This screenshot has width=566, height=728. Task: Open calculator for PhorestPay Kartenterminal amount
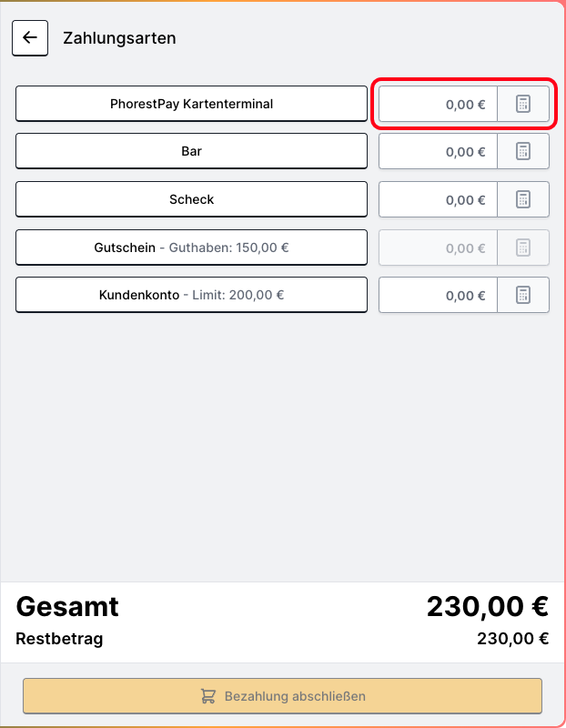click(x=523, y=104)
